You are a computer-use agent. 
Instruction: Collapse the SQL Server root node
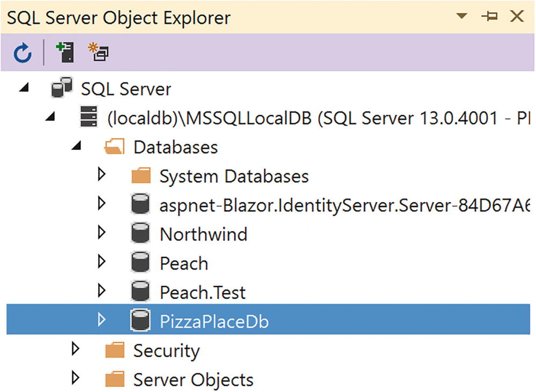[x=24, y=88]
